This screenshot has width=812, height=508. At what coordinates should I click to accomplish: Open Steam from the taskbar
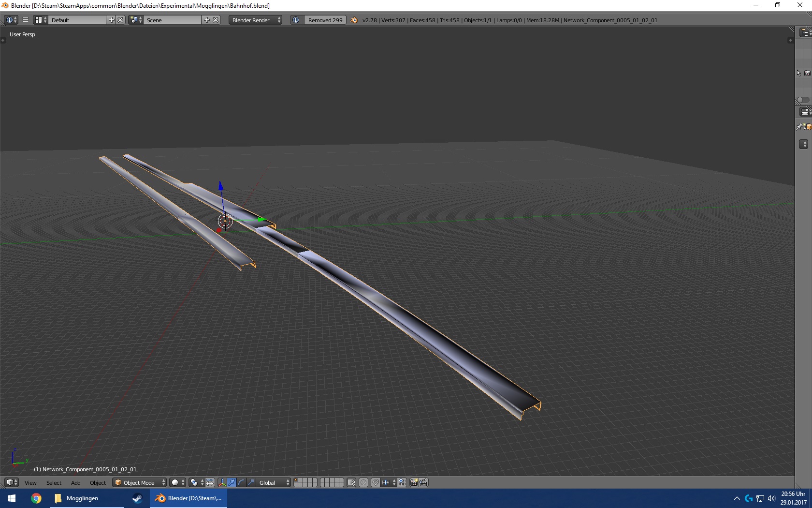[137, 498]
